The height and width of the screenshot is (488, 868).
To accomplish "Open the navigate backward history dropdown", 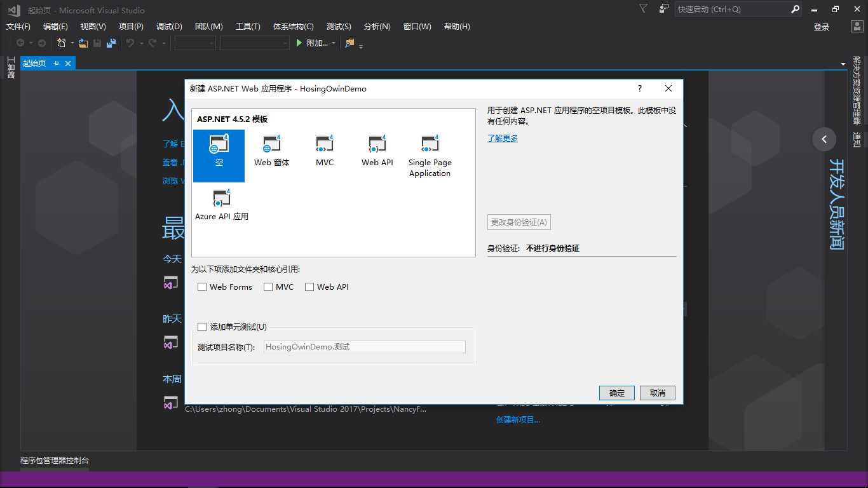I will pos(31,43).
